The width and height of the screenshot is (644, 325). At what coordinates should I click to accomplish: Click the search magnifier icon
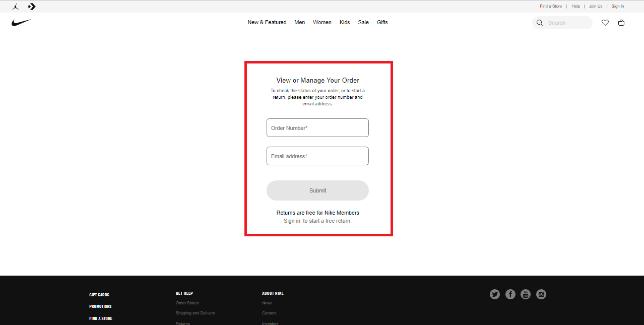pos(540,23)
